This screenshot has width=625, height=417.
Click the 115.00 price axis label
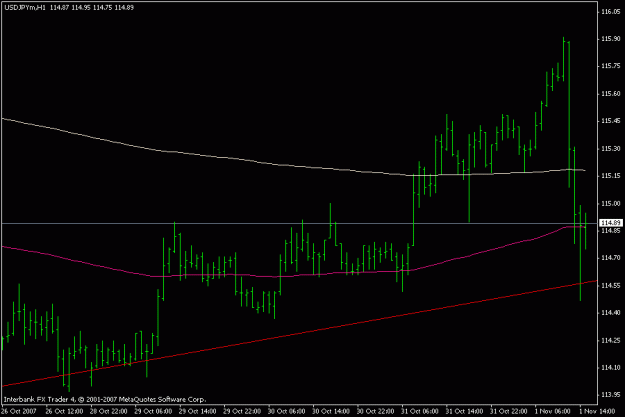coord(610,204)
